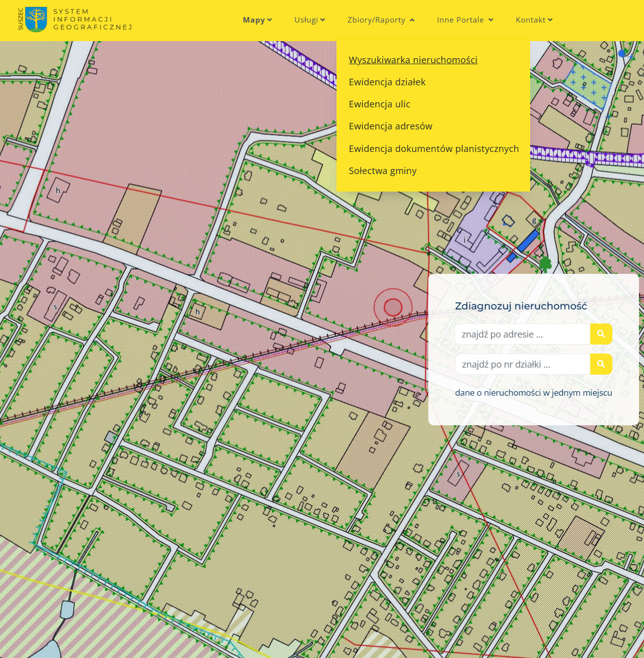Click 'System Informacji Geograficznej' header title
Viewport: 644px width, 658px height.
coord(93,20)
